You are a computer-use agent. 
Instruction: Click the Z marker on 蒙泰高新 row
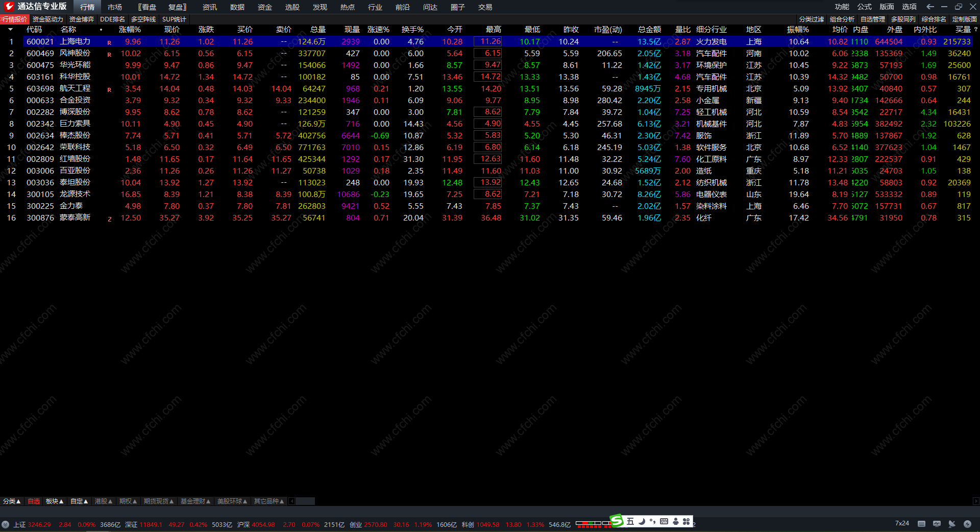coord(109,219)
